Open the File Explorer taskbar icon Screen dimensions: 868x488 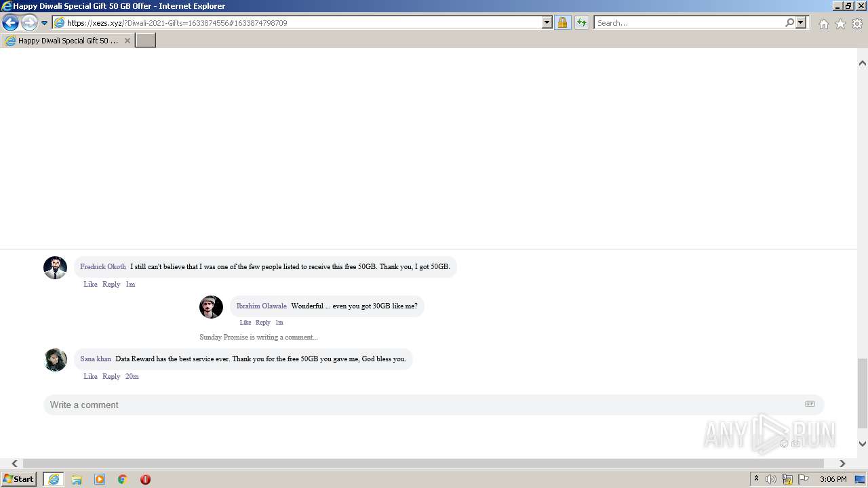[77, 479]
